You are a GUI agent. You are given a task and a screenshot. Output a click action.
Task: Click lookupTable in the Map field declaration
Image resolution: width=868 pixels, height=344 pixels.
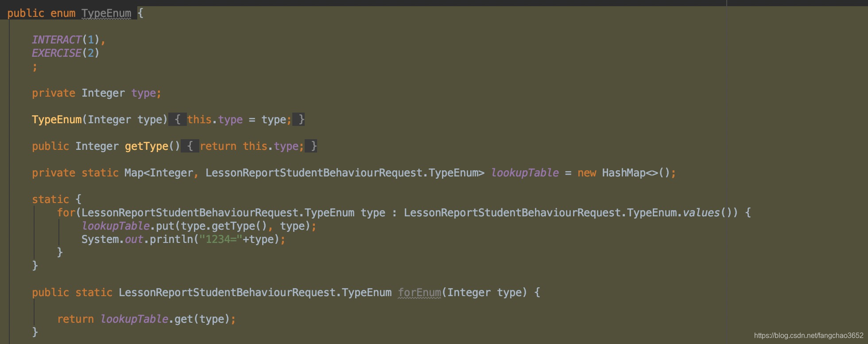[x=525, y=173]
